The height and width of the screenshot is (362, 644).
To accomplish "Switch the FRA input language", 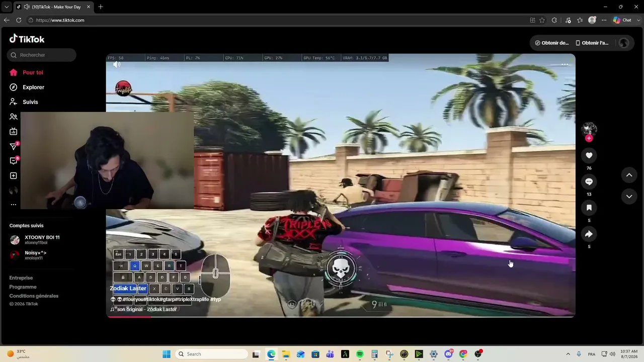I will [x=592, y=354].
